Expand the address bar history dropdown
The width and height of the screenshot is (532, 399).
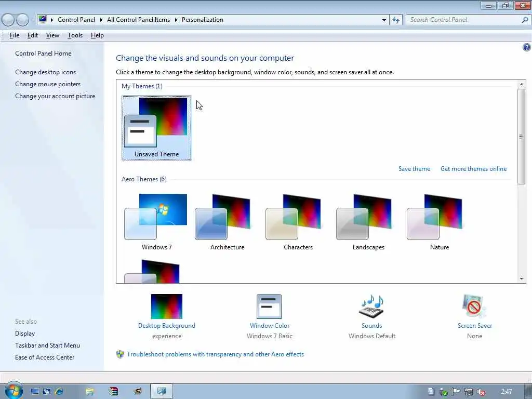384,20
